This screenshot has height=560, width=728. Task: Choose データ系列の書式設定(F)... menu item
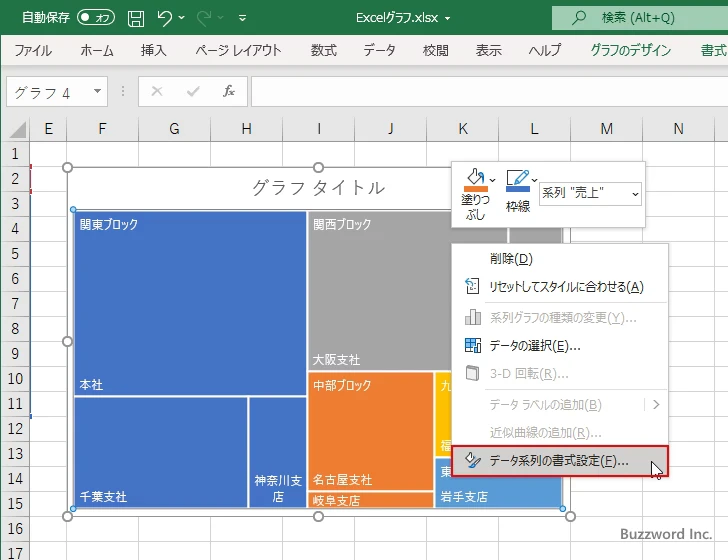[x=560, y=461]
